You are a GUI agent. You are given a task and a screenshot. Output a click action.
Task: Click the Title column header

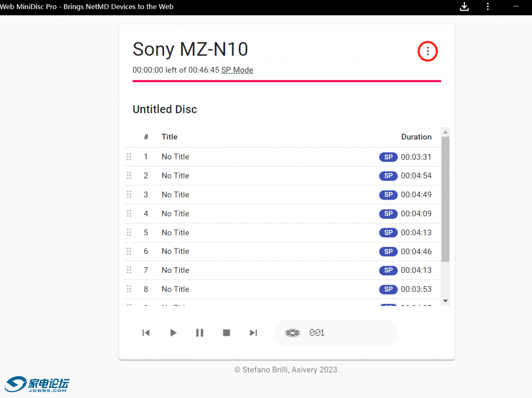[x=169, y=137]
